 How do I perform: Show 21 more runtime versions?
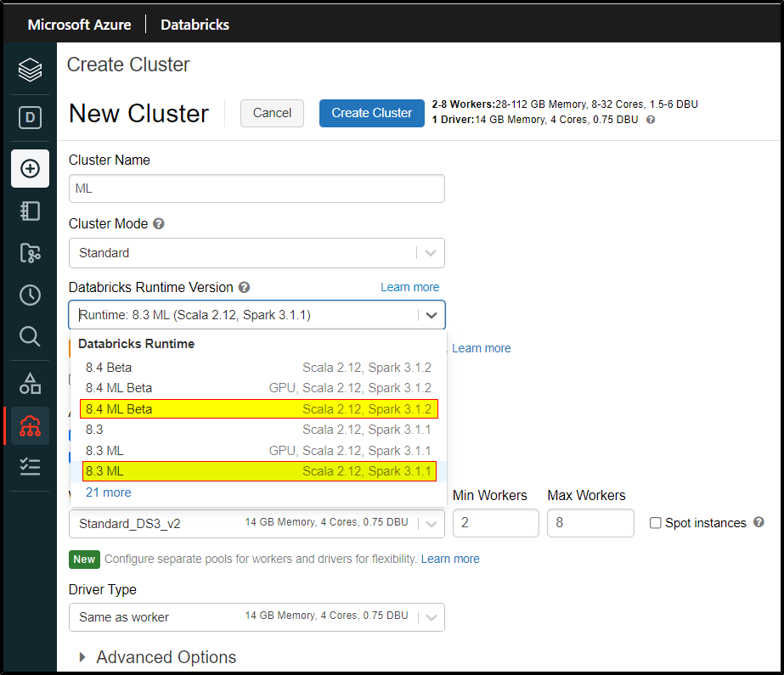tap(109, 492)
